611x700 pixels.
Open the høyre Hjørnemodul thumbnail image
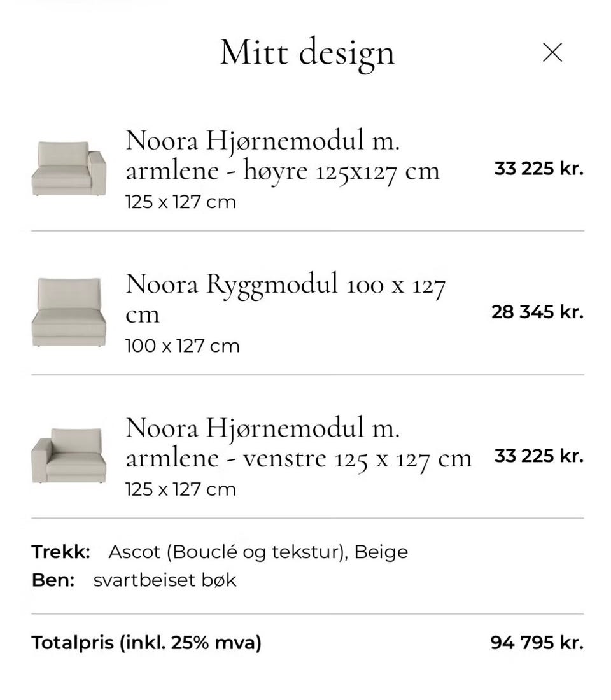(69, 168)
